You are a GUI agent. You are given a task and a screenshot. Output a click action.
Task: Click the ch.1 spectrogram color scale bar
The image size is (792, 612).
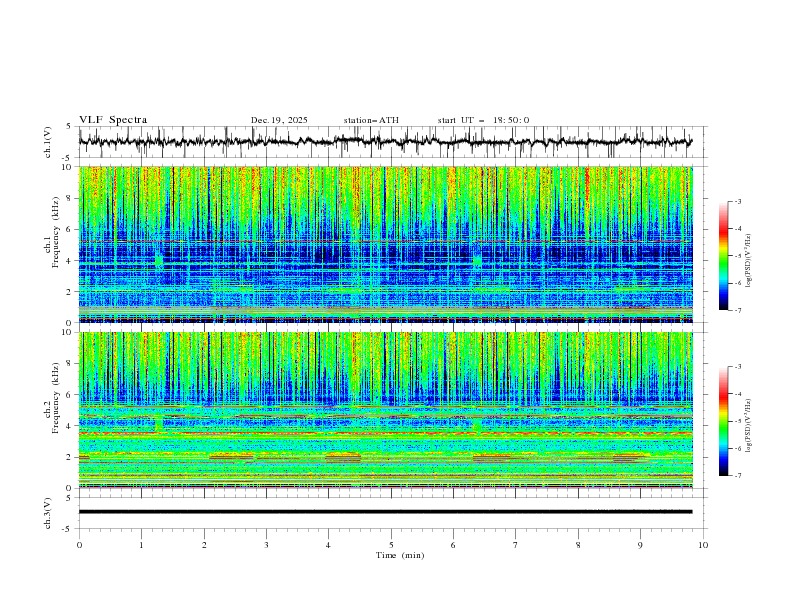[x=723, y=256]
